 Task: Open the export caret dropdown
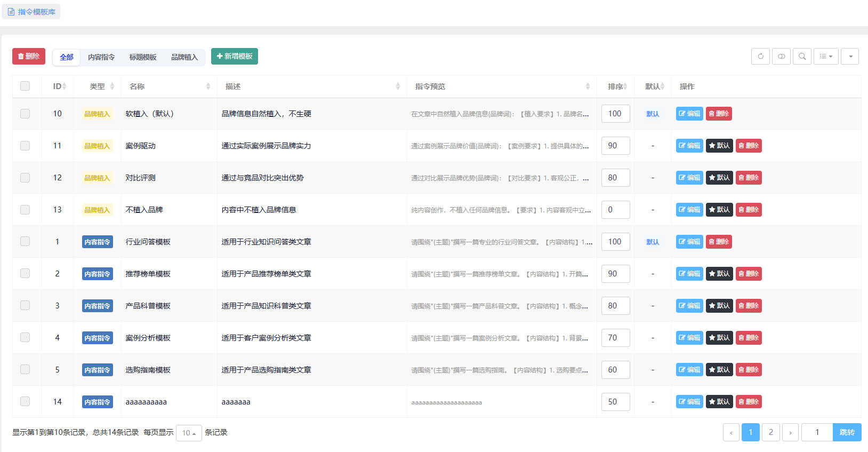pyautogui.click(x=850, y=56)
